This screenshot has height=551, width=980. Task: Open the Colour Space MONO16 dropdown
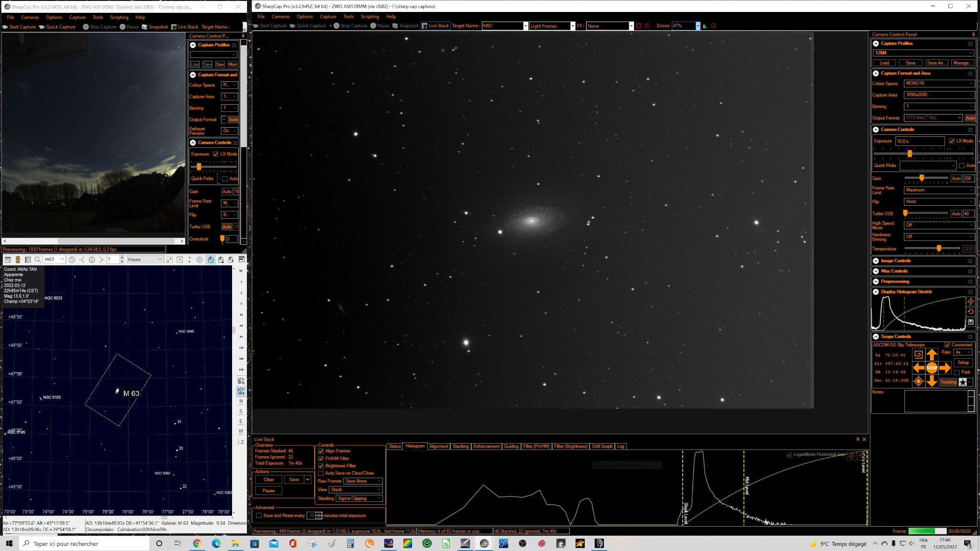tap(939, 83)
